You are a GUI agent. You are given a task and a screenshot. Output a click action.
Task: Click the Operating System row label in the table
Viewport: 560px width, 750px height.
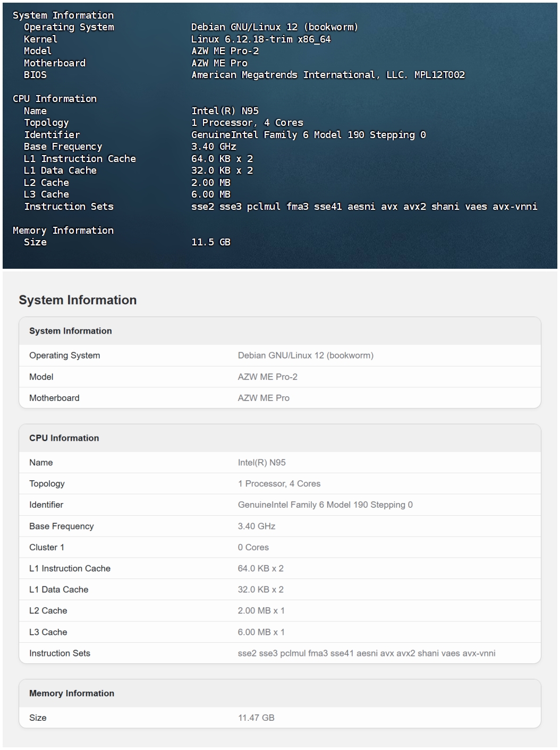(64, 355)
